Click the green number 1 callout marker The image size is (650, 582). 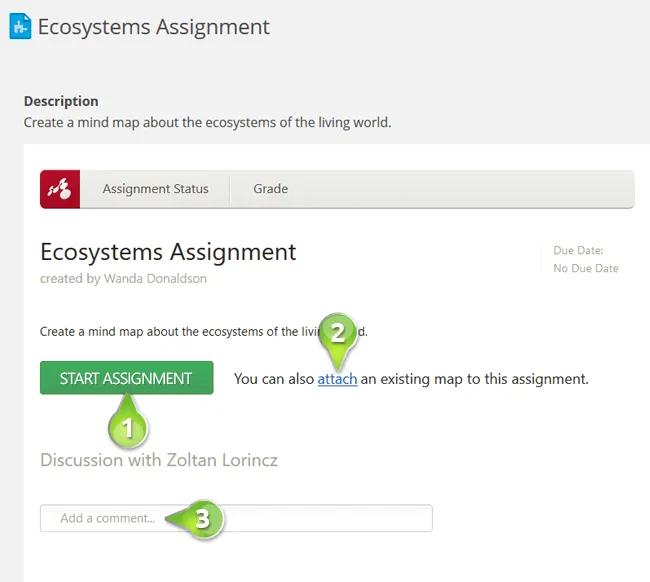tap(127, 429)
